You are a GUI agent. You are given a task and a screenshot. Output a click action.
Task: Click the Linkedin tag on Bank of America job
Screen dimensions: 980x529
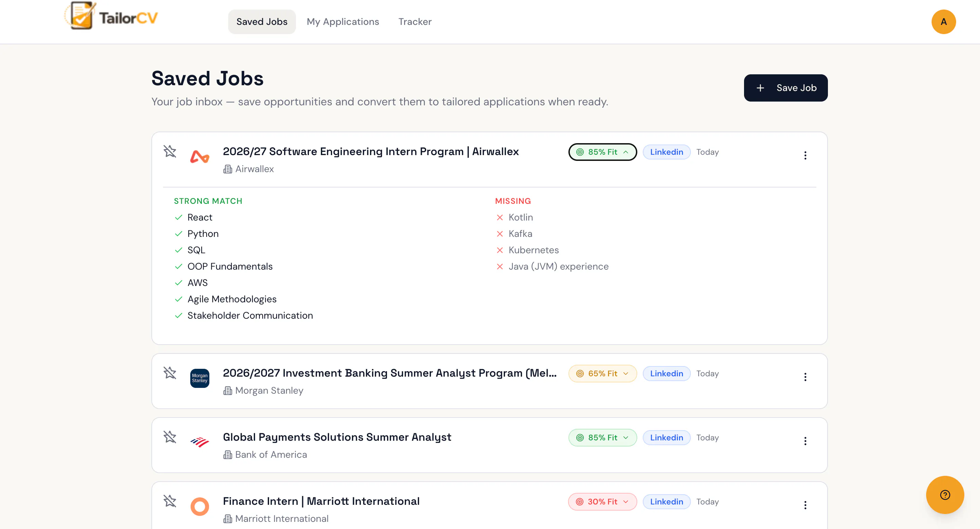[667, 438]
